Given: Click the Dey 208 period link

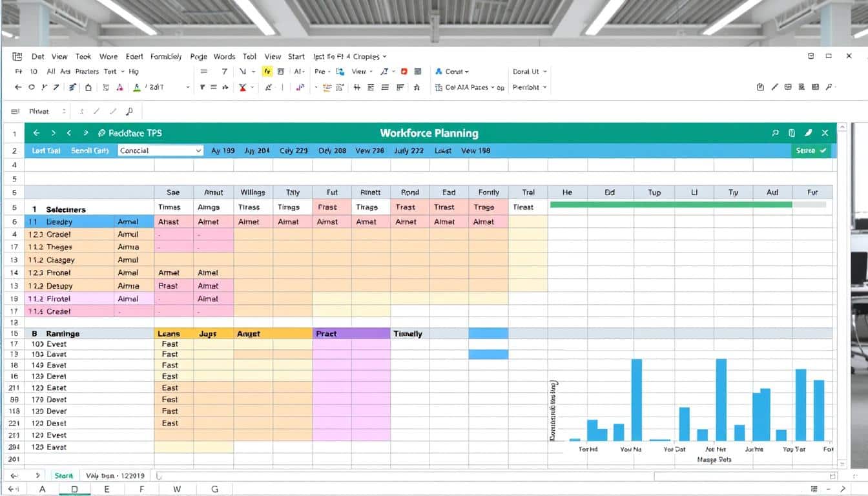Looking at the screenshot, I should [333, 150].
